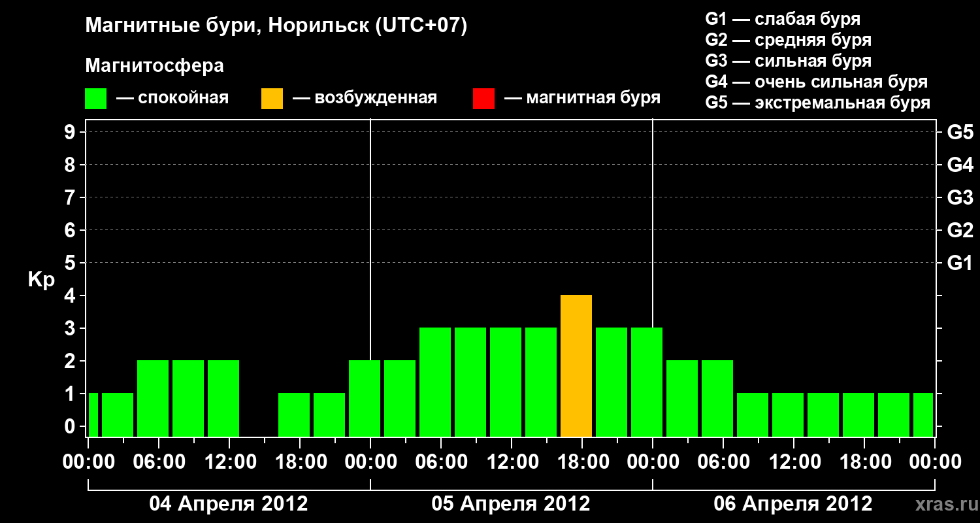
Task: Select the orange Kp 4 bar
Action: click(x=576, y=366)
